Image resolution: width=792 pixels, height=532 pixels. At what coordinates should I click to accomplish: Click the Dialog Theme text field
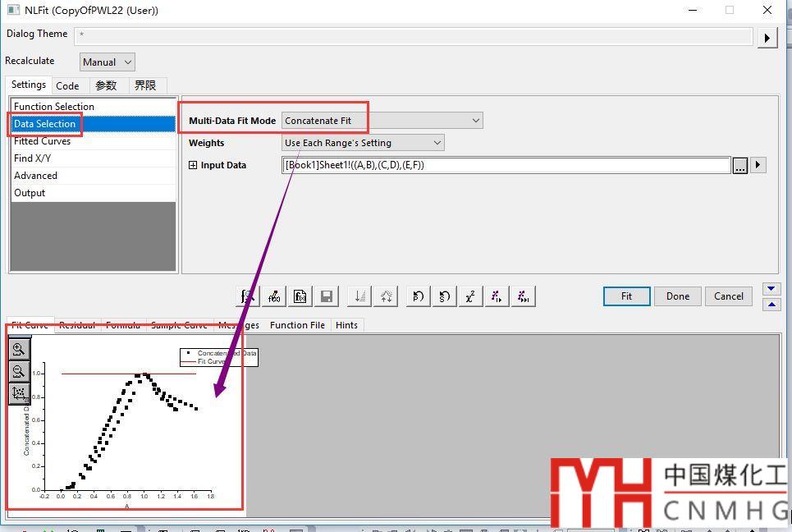point(413,35)
